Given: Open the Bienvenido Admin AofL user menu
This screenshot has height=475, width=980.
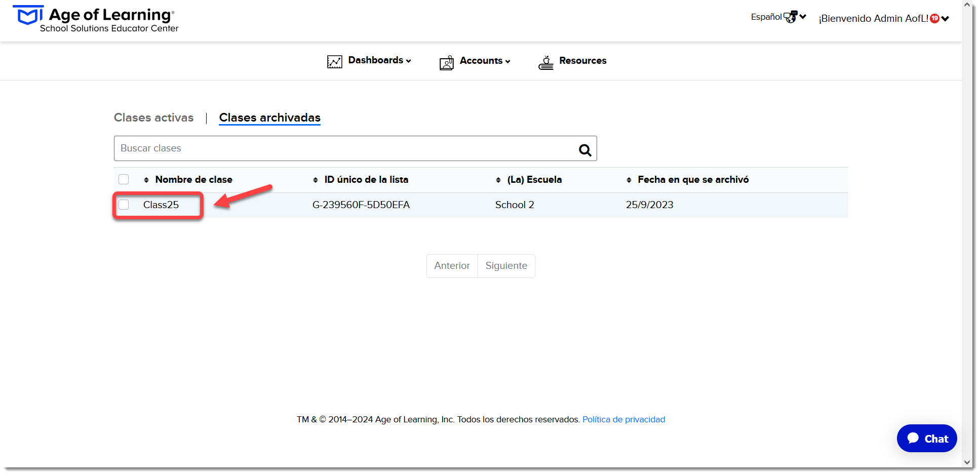Looking at the screenshot, I should 884,19.
